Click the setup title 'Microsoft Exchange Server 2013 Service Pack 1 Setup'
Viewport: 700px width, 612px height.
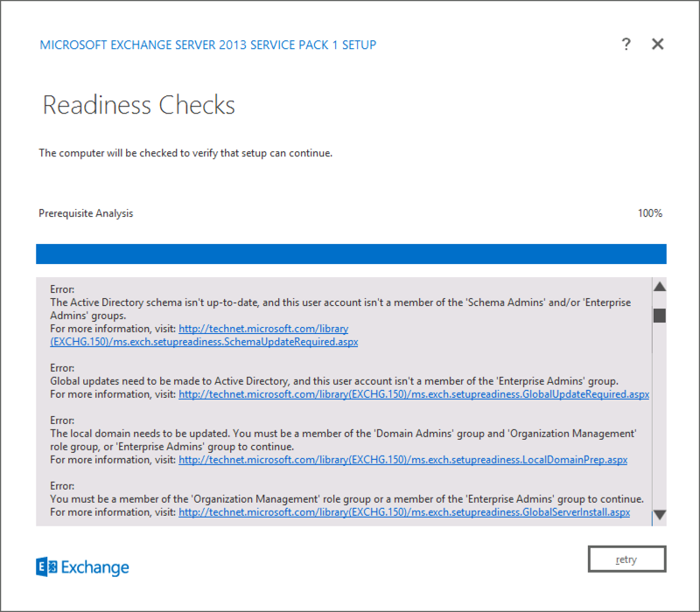click(x=208, y=45)
